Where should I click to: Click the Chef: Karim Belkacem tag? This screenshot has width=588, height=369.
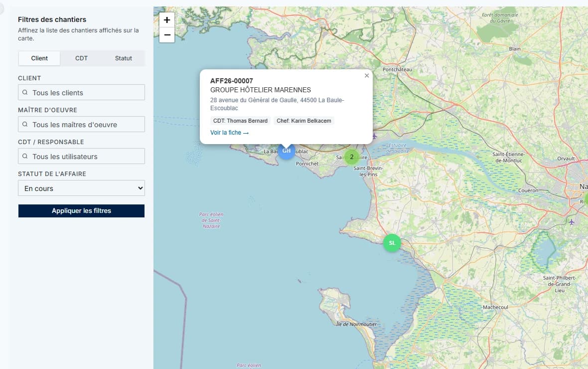(304, 121)
